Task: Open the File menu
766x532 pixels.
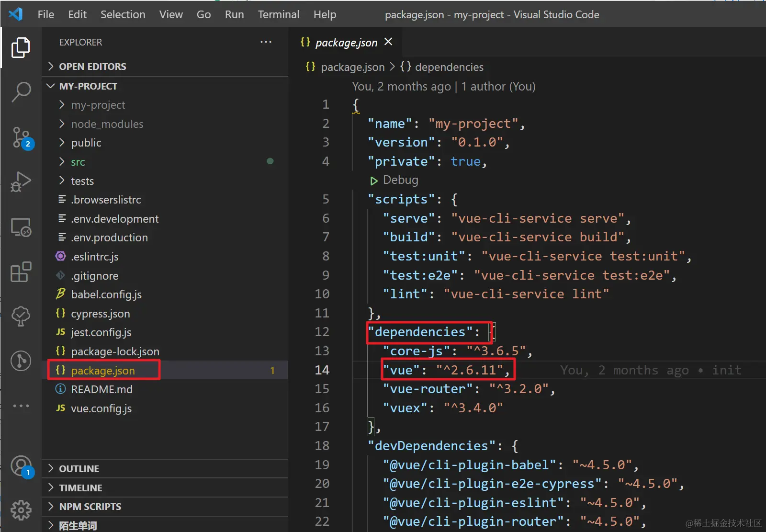Action: coord(46,14)
